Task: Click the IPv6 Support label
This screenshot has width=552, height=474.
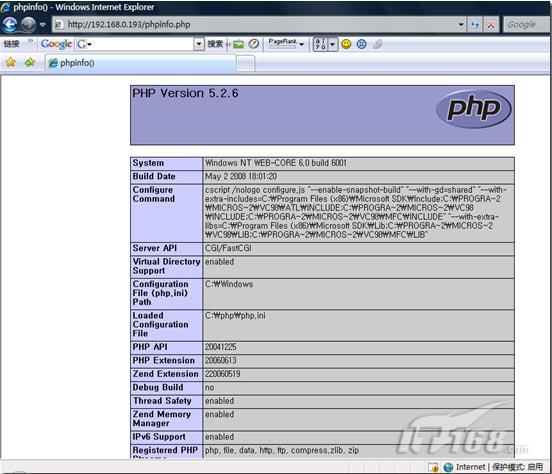Action: [x=159, y=437]
